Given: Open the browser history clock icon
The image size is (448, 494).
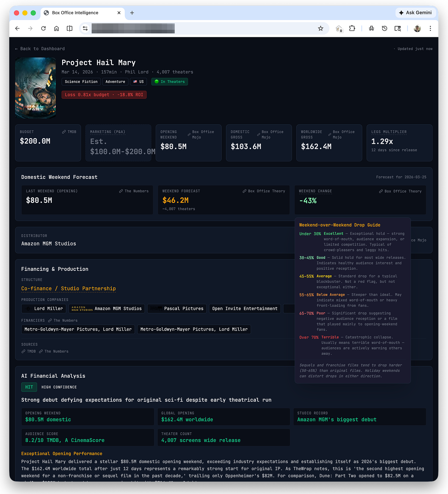Looking at the screenshot, I should tap(385, 29).
